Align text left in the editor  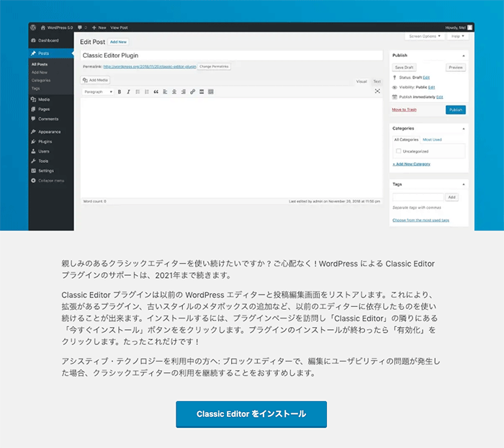(165, 92)
